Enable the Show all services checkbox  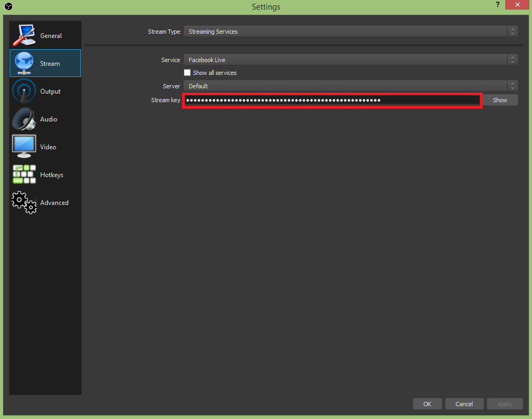tap(188, 73)
